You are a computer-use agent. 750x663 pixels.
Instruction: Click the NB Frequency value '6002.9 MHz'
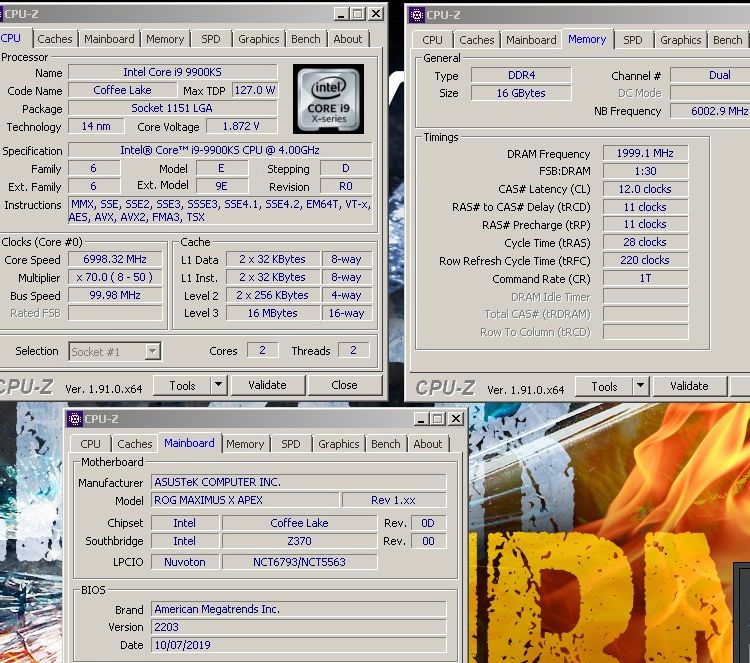click(710, 111)
